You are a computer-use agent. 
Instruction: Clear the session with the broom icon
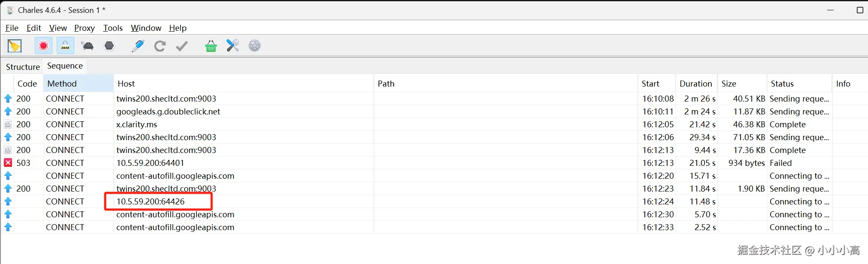click(x=15, y=46)
